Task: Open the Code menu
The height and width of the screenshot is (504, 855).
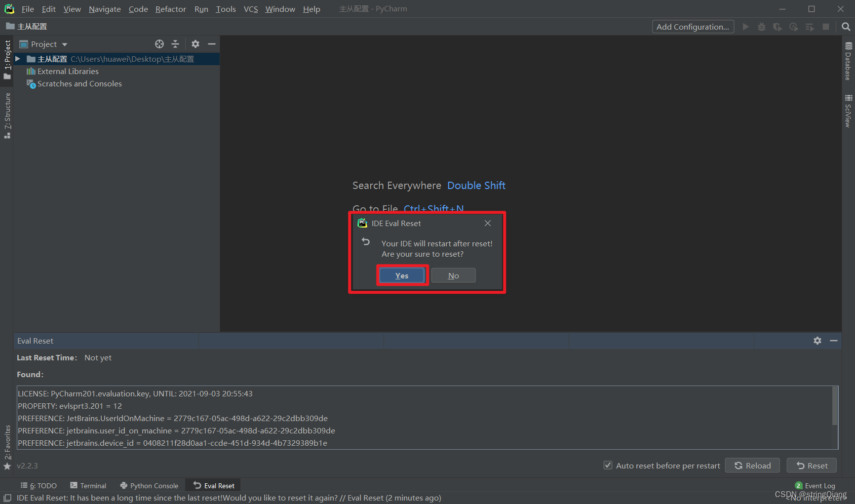Action: click(x=138, y=9)
